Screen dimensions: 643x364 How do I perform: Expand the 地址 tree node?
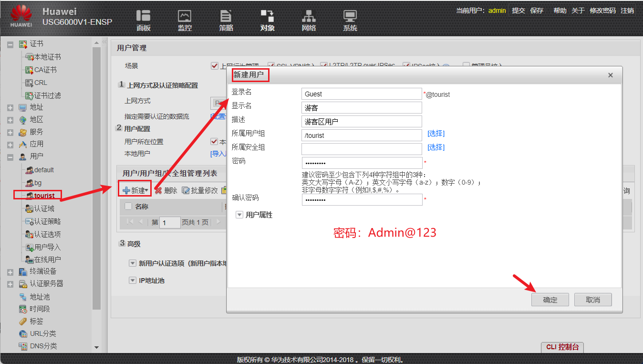coord(10,108)
